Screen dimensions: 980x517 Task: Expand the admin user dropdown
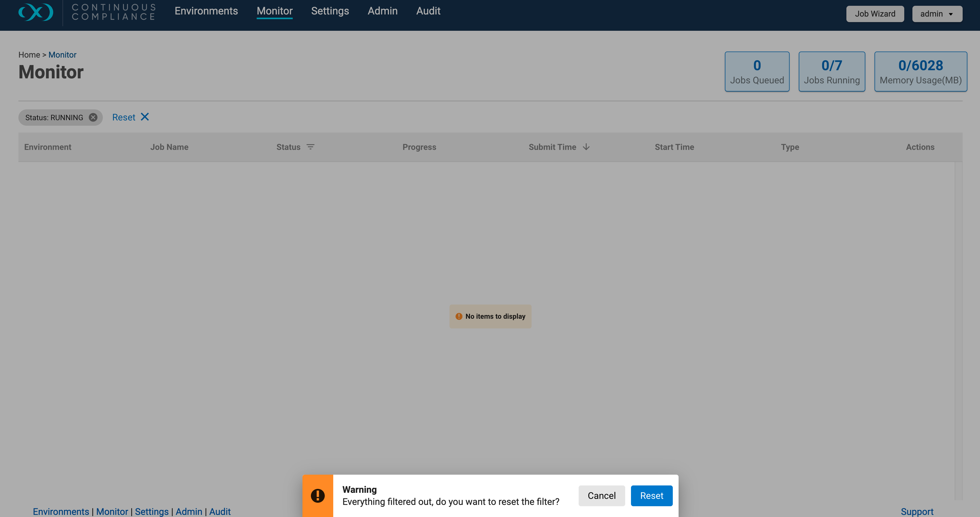[x=937, y=14]
